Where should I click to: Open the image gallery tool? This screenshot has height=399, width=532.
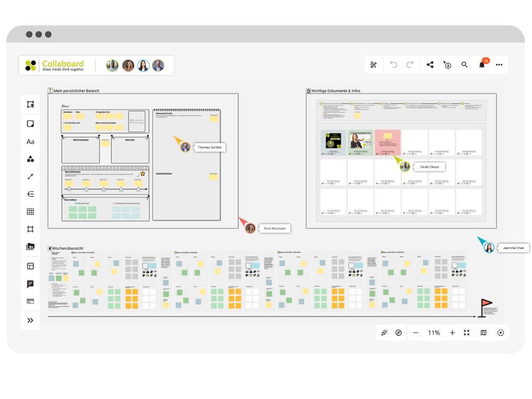pyautogui.click(x=30, y=247)
